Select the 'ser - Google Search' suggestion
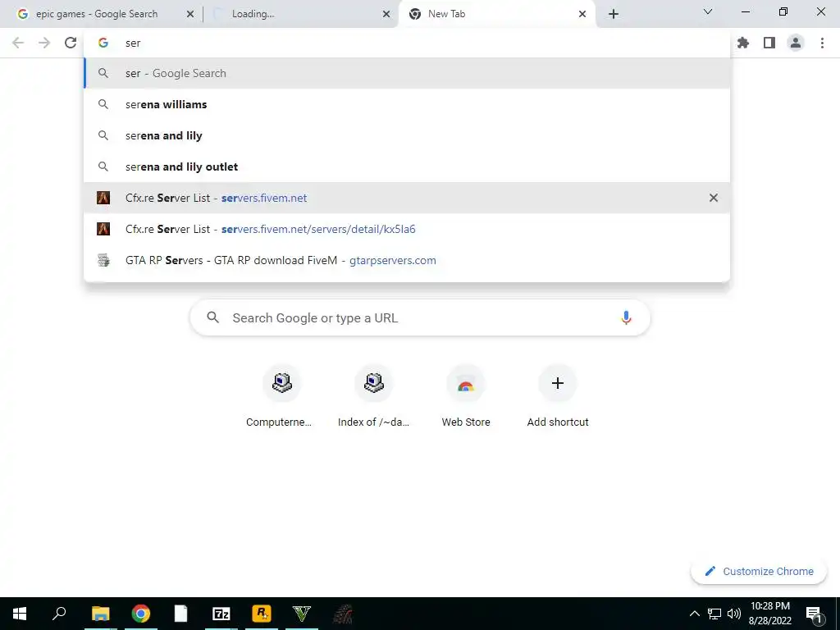 coord(407,73)
